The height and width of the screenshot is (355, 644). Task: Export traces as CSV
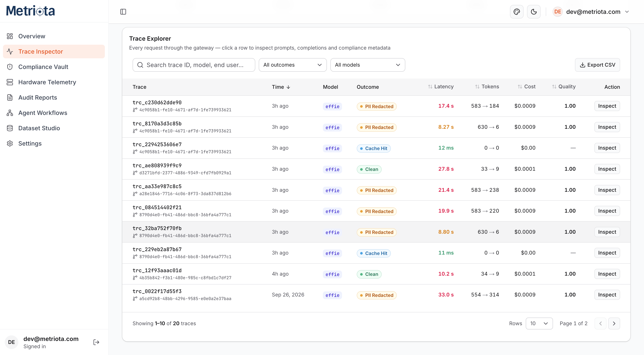coord(597,65)
